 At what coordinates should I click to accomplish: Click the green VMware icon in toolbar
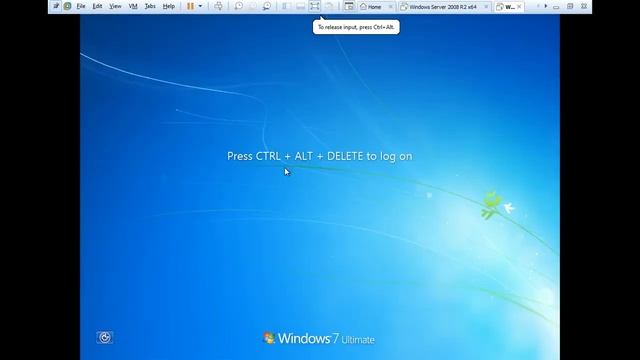point(67,6)
